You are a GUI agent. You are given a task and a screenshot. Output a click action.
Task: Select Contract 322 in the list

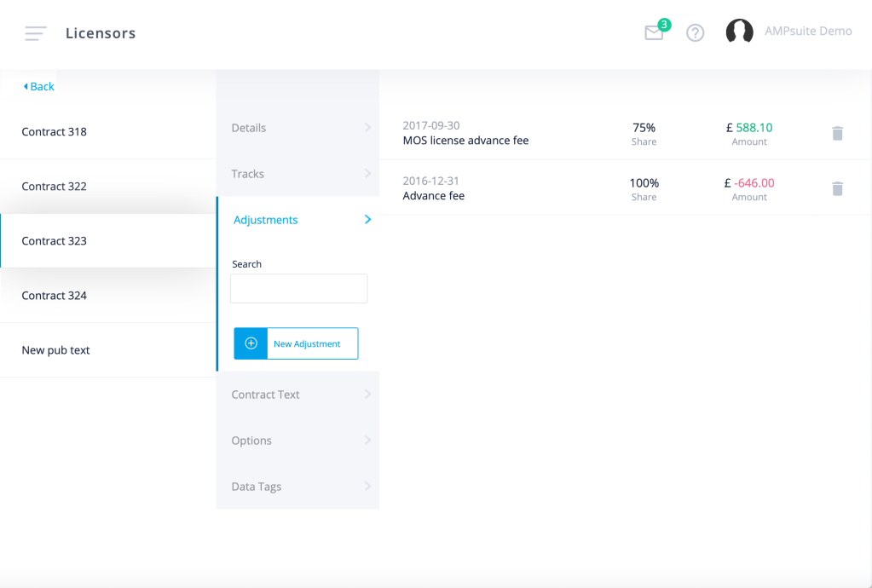[x=108, y=186]
